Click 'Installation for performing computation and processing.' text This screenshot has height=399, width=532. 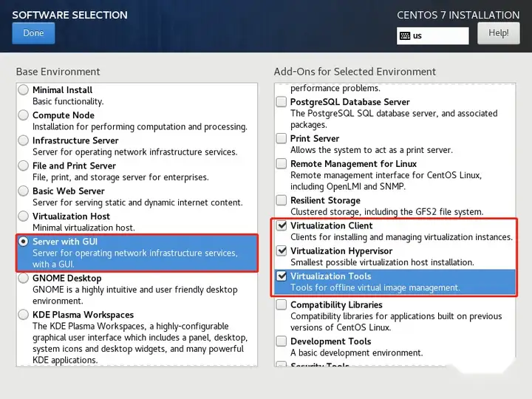point(140,127)
